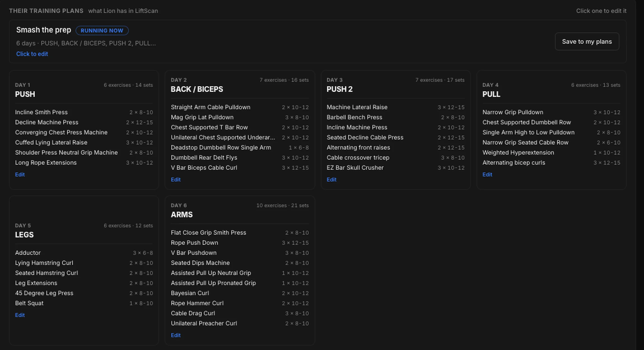Select 'Chest Supported Dumbbell Row'
This screenshot has width=644, height=350.
tap(551, 122)
